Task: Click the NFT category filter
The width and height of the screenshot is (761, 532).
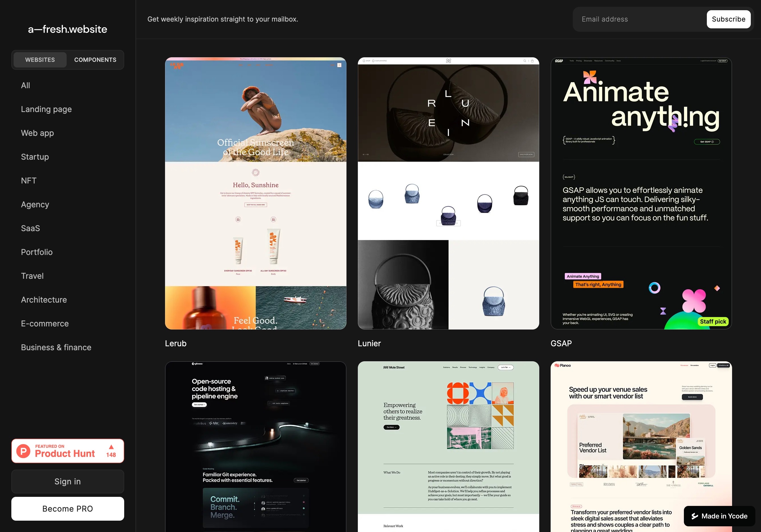Action: (x=28, y=180)
